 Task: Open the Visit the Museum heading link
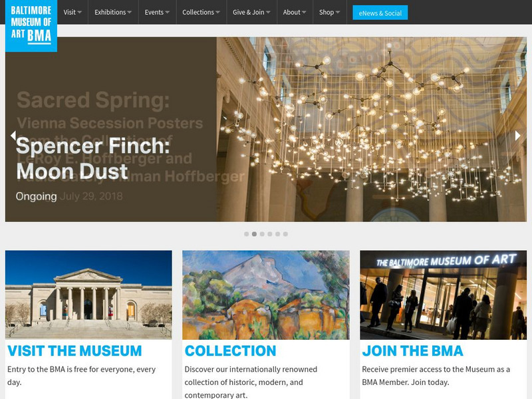tap(74, 351)
